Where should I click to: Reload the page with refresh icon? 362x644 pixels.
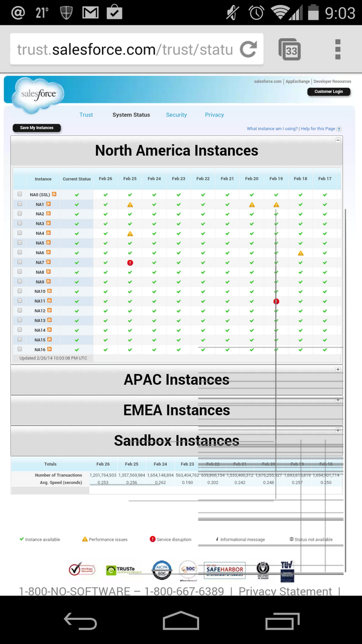[248, 50]
